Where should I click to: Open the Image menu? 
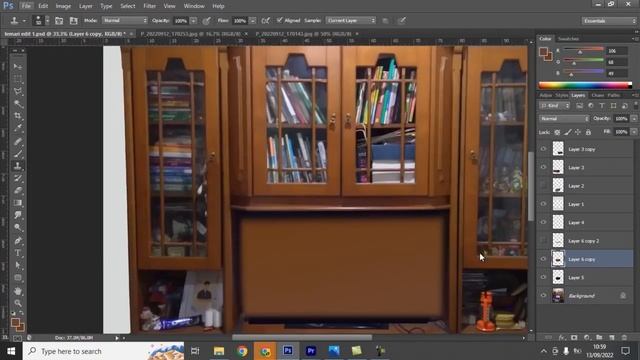click(x=63, y=6)
